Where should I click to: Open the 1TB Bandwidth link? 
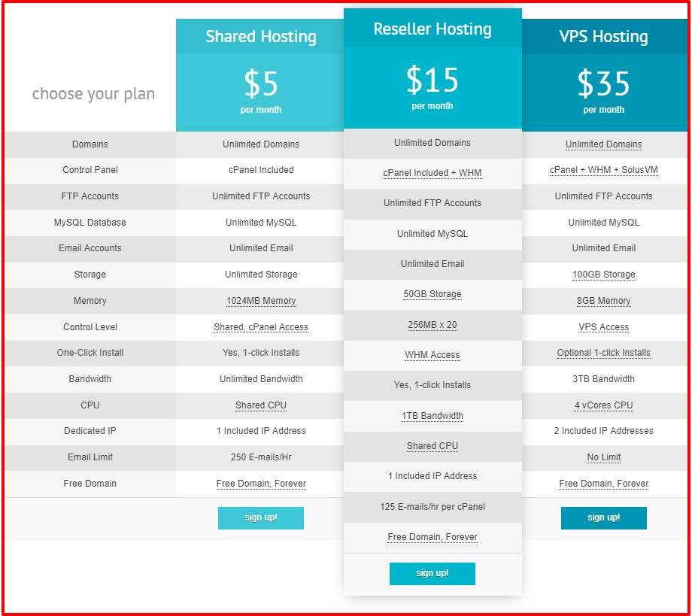[x=432, y=415]
